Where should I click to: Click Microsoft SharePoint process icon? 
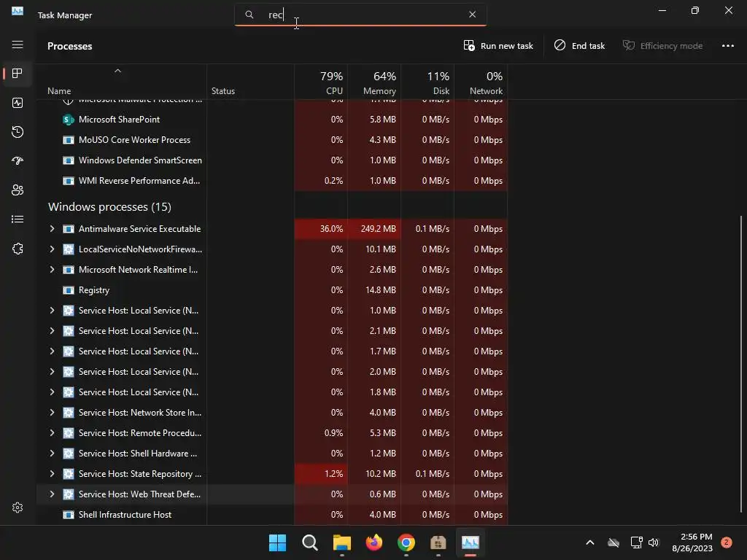68,120
